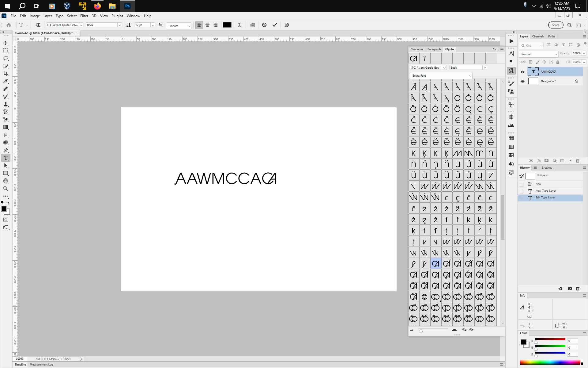Screen dimensions: 588x368
Task: Open Firefox from the taskbar
Action: [97, 6]
